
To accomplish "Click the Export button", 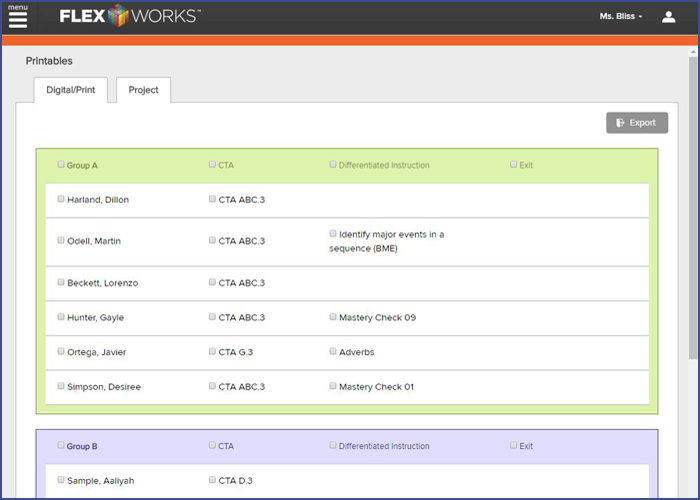I will tap(637, 123).
